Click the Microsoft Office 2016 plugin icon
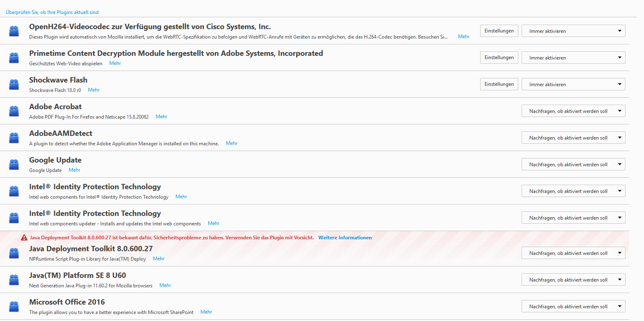The width and height of the screenshot is (644, 321). click(x=14, y=307)
